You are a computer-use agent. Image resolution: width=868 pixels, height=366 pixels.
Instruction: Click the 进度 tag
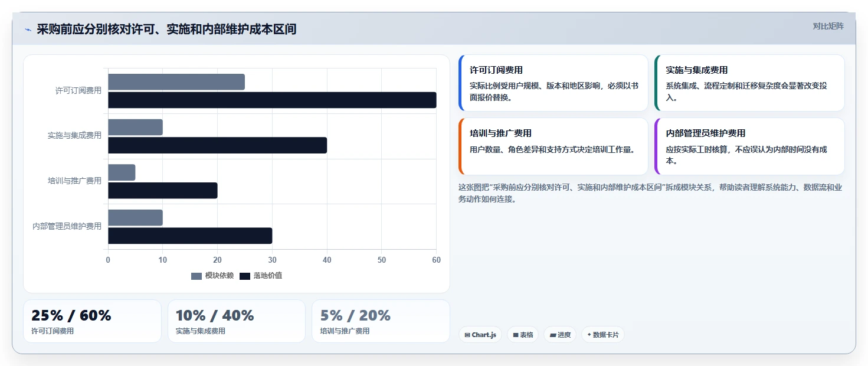pyautogui.click(x=560, y=335)
